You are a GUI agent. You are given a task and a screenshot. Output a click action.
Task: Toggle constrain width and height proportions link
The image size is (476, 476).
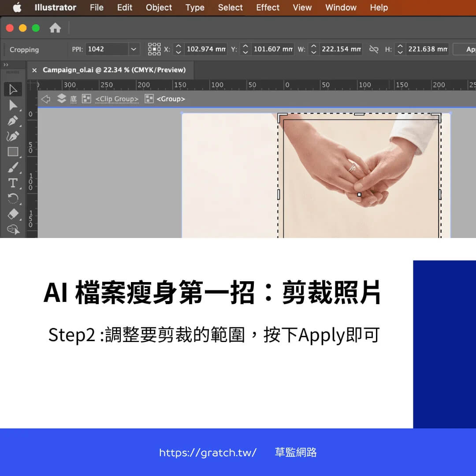[374, 49]
